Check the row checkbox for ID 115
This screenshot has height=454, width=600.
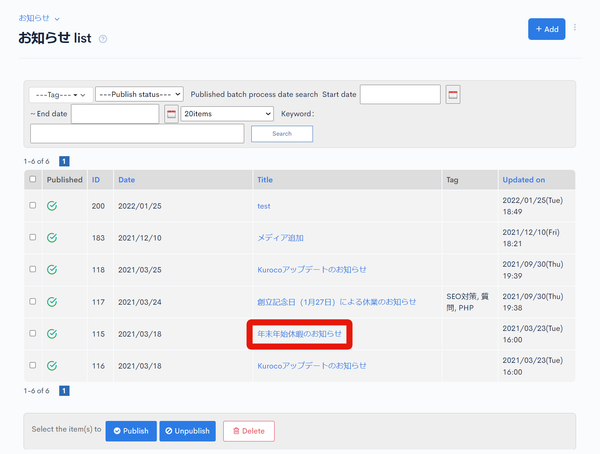pos(33,333)
